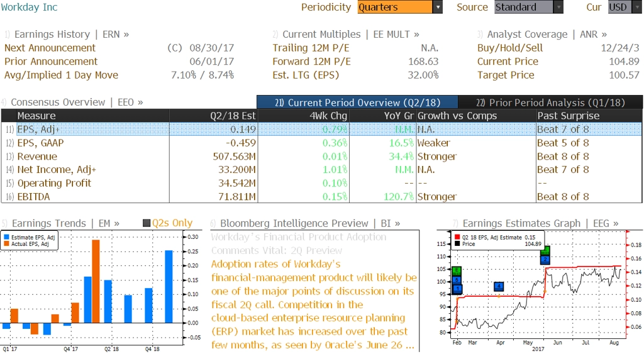Click the Current Price value 104.89
Screen dimensions: 644x354
pyautogui.click(x=624, y=61)
